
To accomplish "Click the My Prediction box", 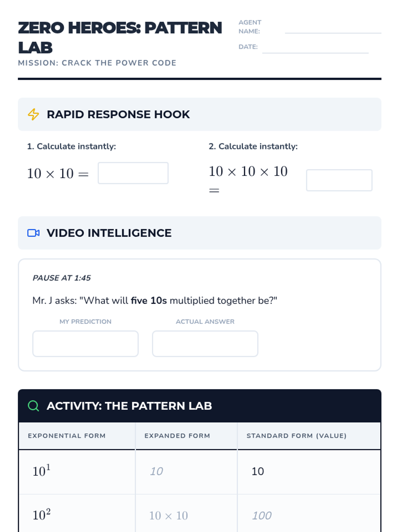I will click(x=85, y=343).
